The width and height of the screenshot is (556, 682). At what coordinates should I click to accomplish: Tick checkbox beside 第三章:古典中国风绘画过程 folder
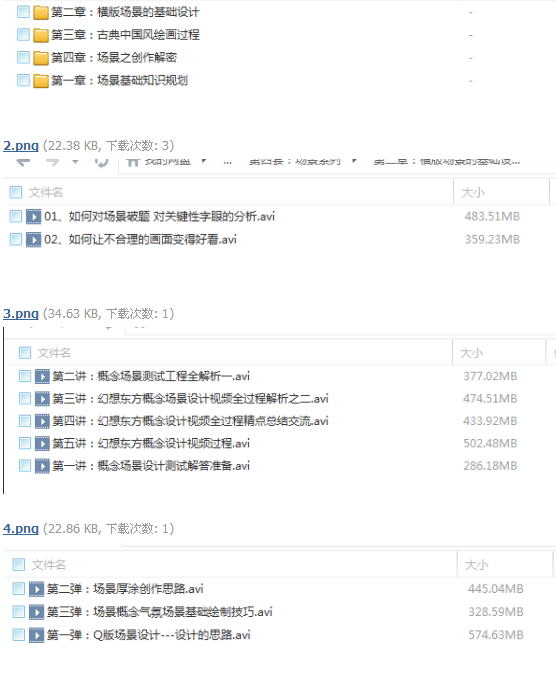23,34
